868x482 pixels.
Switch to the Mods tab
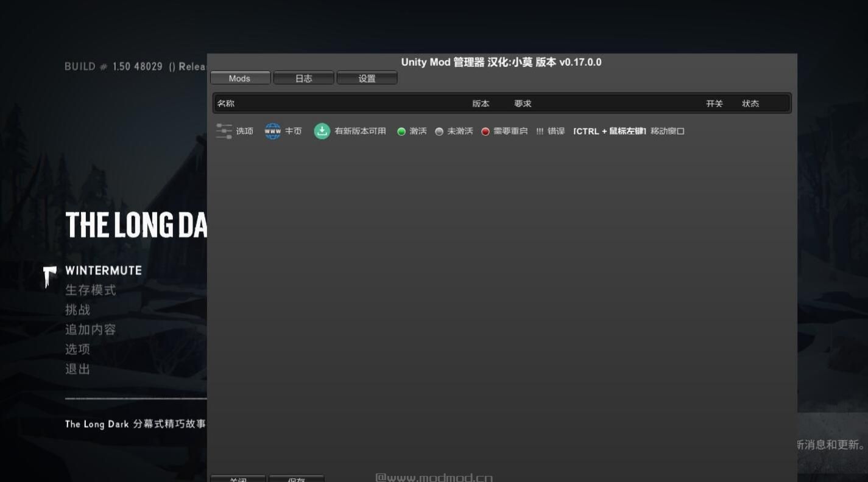[x=240, y=78]
